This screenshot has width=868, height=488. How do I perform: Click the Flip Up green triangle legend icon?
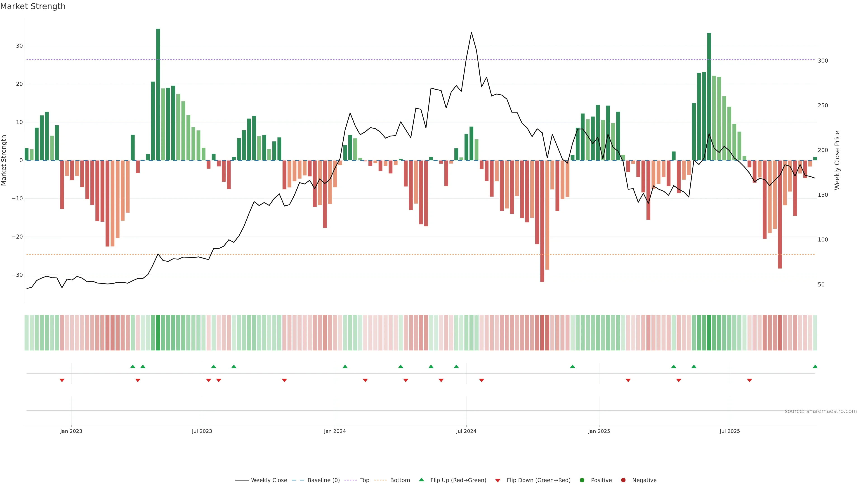[x=421, y=480]
